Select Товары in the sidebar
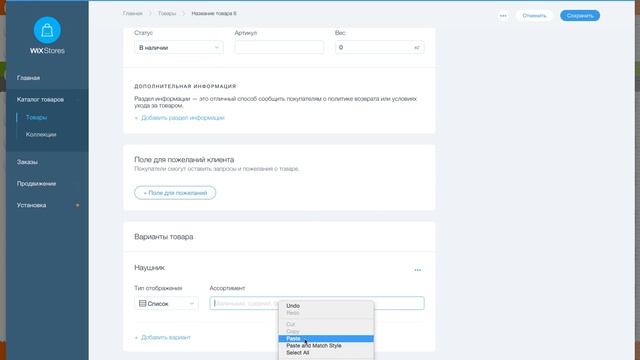Viewport: 640px width, 360px height. click(x=36, y=118)
